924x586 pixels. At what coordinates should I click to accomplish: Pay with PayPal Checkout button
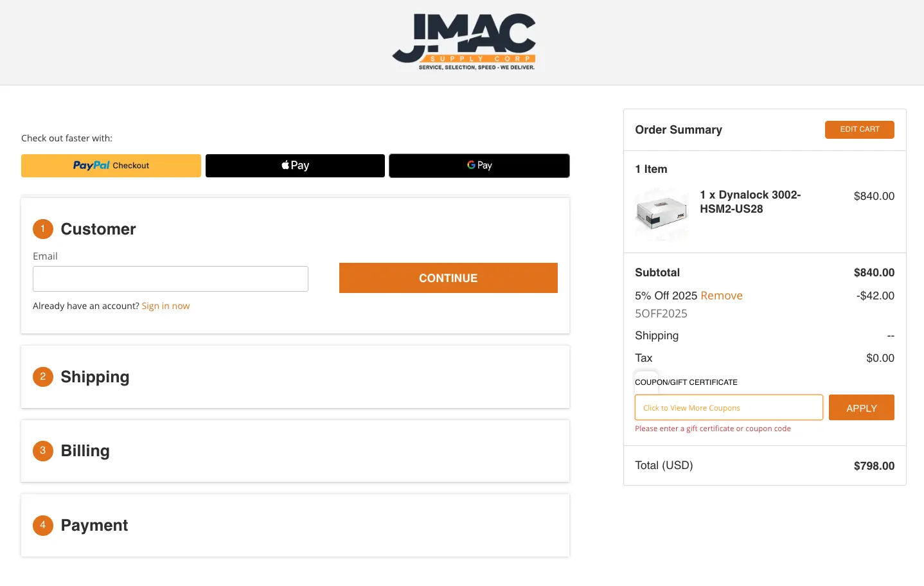point(111,166)
